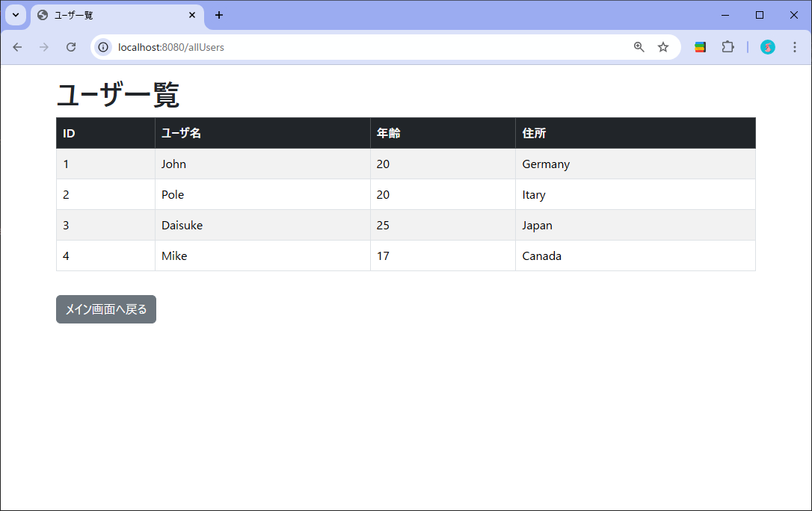Open the tab search chevron dropdown
This screenshot has height=511, width=812.
[x=15, y=15]
